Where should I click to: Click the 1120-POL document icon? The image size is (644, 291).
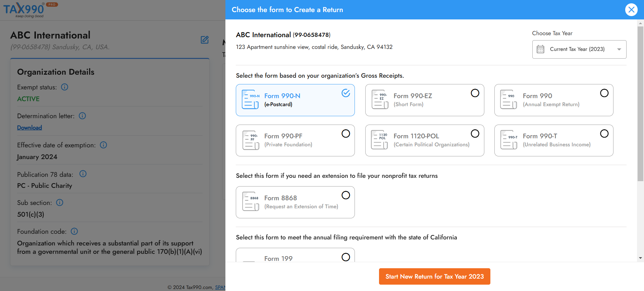(380, 140)
